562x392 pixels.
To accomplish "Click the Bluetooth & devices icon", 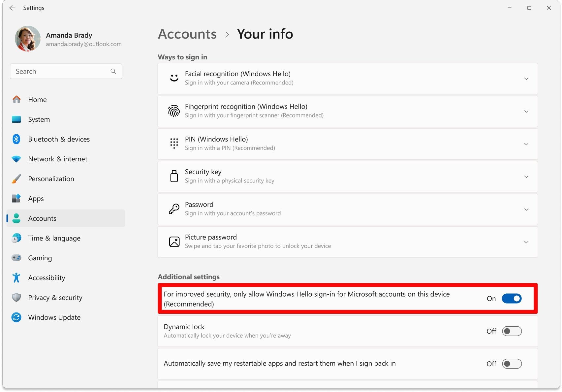I will coord(16,139).
